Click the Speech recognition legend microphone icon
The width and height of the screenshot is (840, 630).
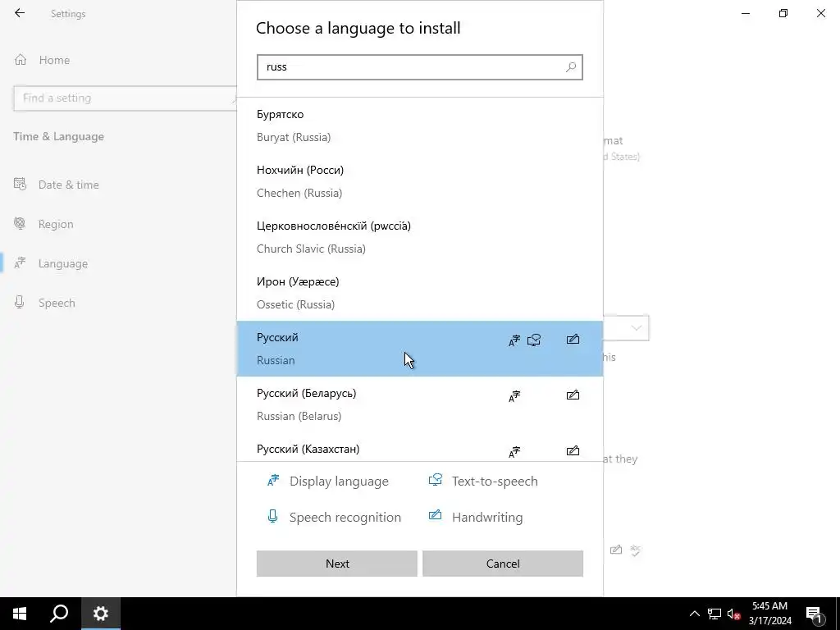(x=272, y=517)
